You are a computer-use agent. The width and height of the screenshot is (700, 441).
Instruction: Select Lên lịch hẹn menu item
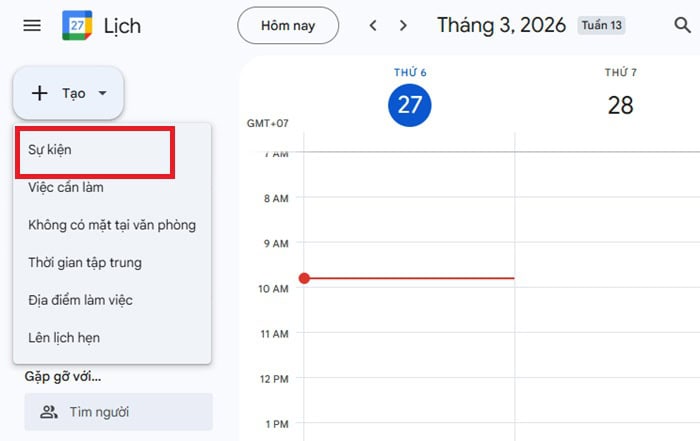coord(64,338)
